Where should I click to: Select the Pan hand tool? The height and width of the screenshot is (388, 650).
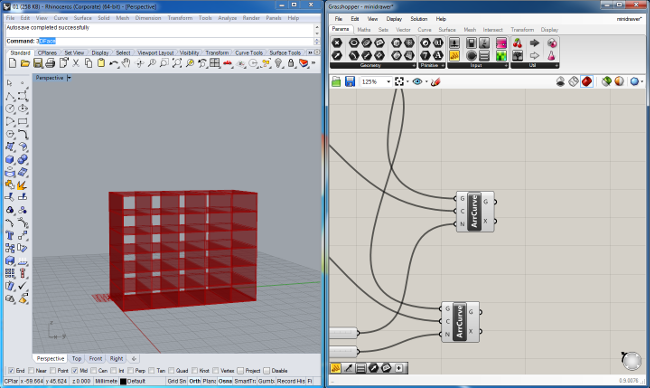point(126,63)
